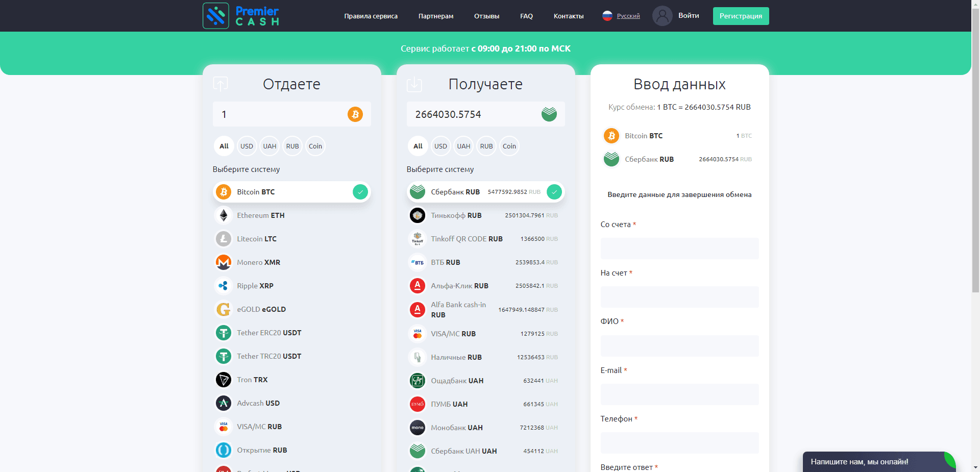Go to the Отзывы page
980x472 pixels.
486,16
